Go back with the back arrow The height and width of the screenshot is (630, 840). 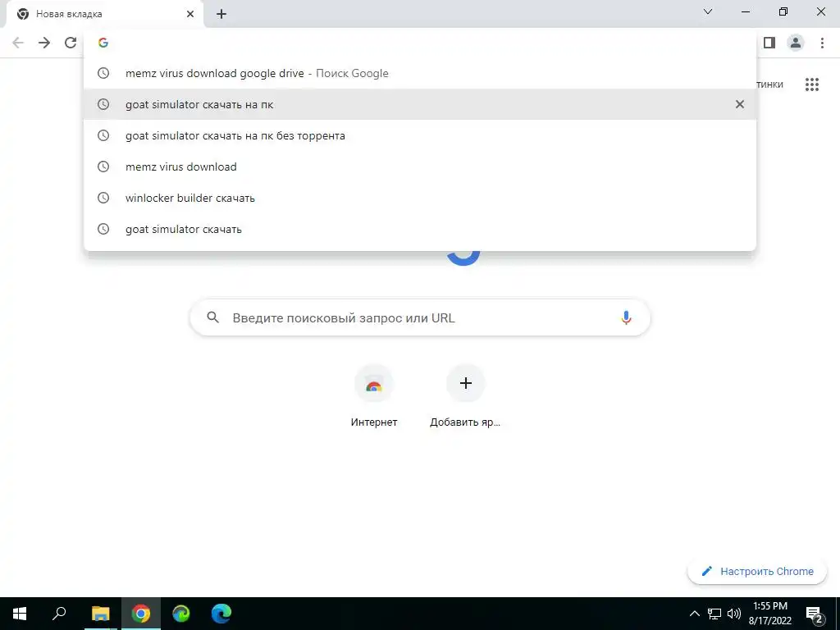pos(18,43)
